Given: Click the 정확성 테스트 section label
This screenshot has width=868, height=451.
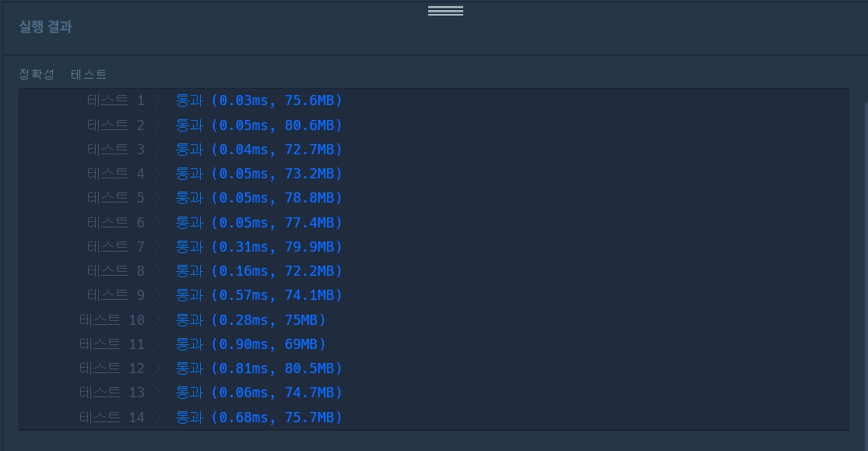Looking at the screenshot, I should (63, 74).
